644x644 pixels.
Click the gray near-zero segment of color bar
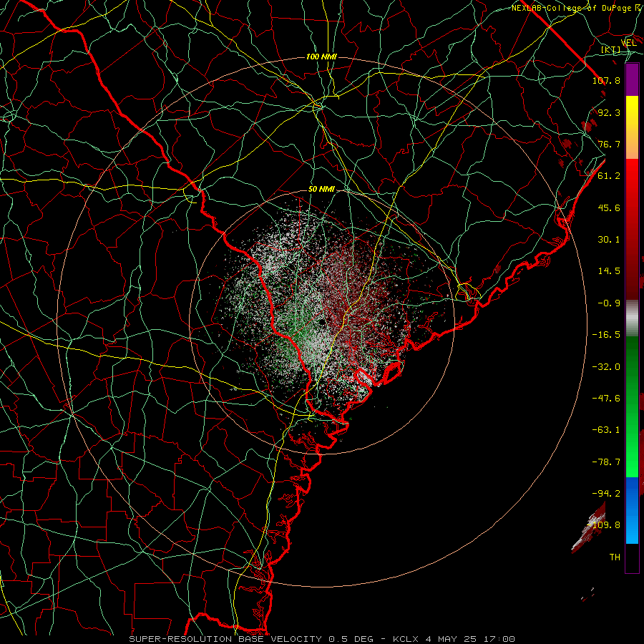(632, 318)
